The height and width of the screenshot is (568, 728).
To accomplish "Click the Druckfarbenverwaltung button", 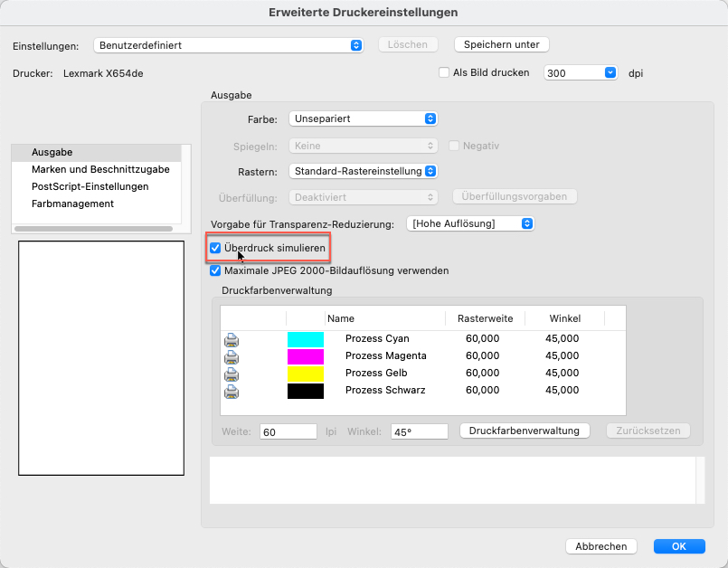I will [525, 431].
